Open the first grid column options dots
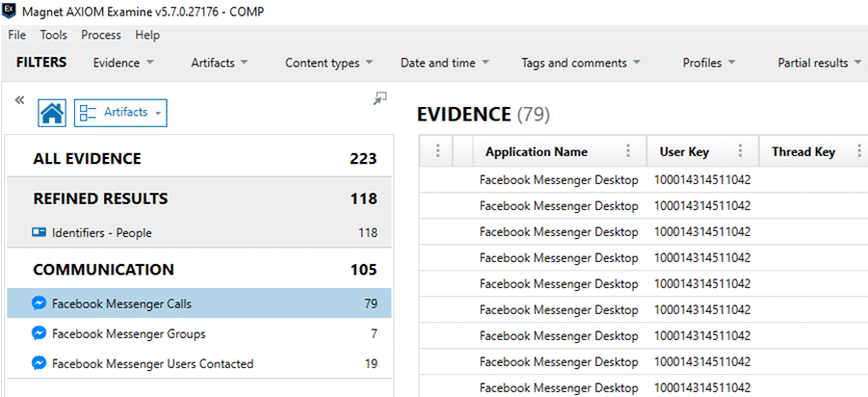The height and width of the screenshot is (397, 868). click(x=437, y=151)
